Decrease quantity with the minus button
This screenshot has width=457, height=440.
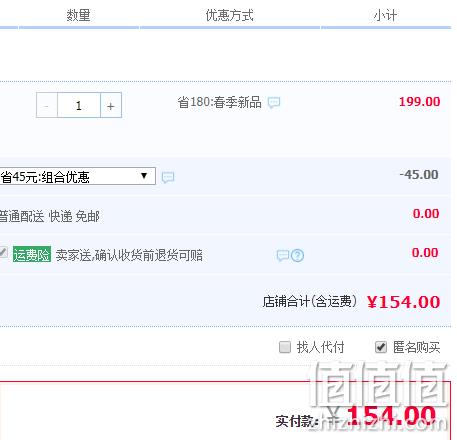47,105
